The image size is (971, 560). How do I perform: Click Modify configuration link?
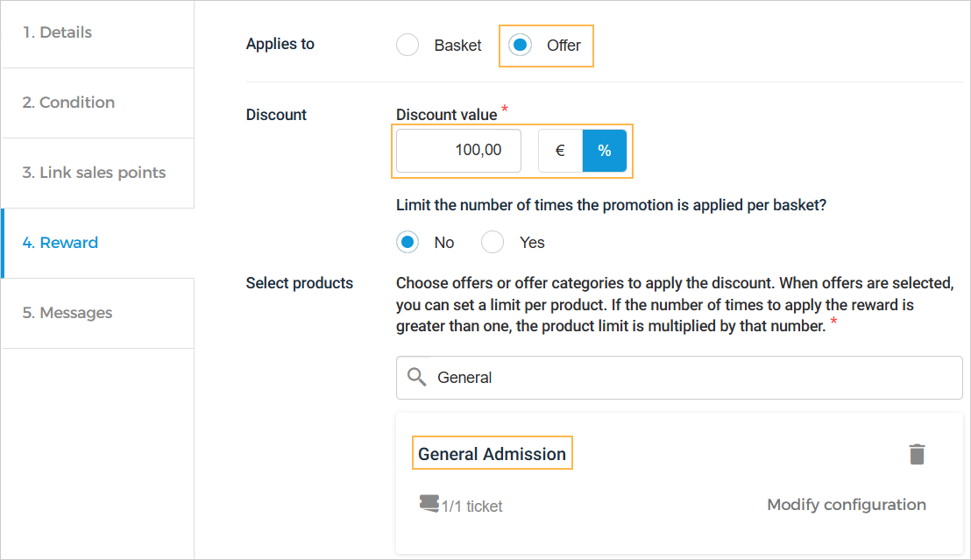[x=846, y=505]
